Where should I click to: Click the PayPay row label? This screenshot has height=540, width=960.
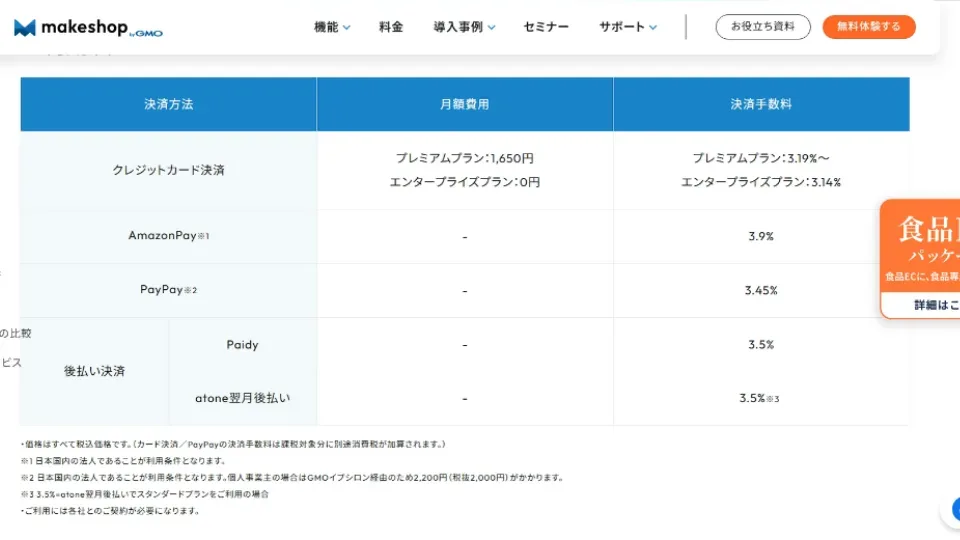168,290
